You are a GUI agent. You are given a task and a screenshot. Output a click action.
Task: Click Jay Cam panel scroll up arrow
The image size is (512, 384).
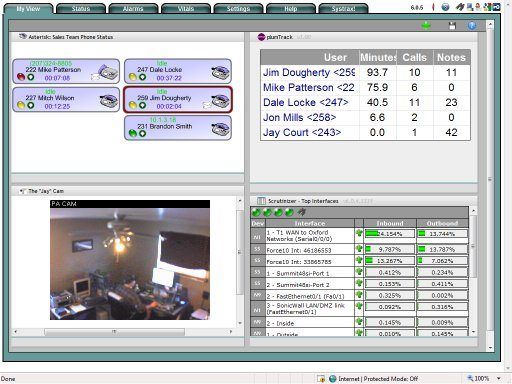[x=240, y=201]
